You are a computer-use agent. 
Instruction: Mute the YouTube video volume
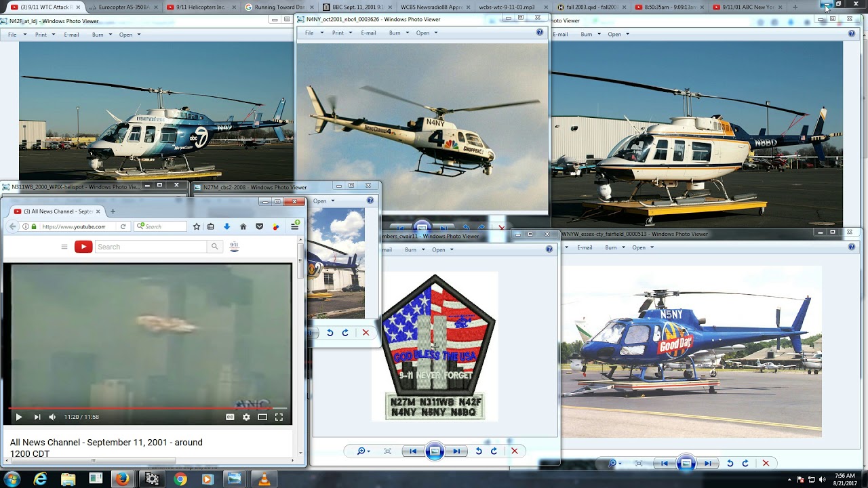coord(52,418)
